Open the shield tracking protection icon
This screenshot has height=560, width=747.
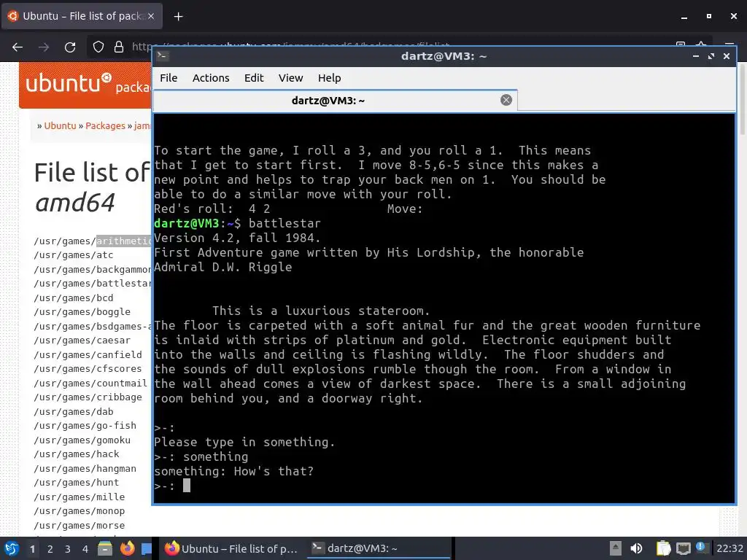point(98,47)
